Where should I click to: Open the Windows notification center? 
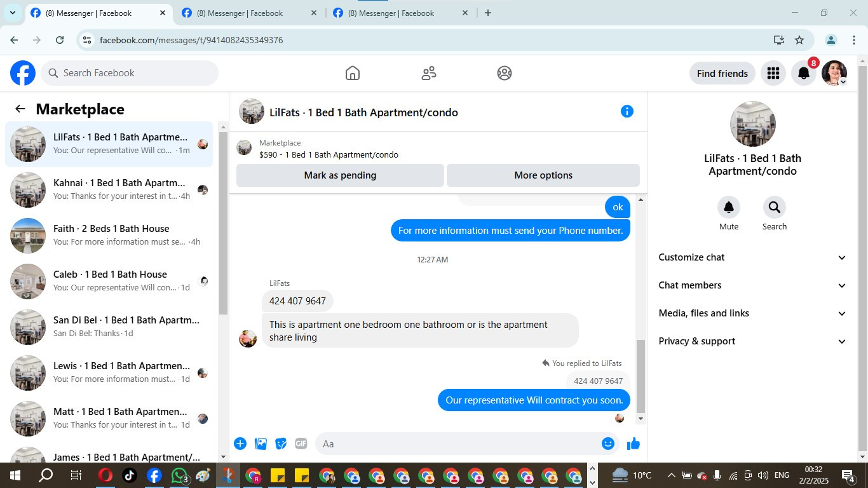tap(849, 475)
